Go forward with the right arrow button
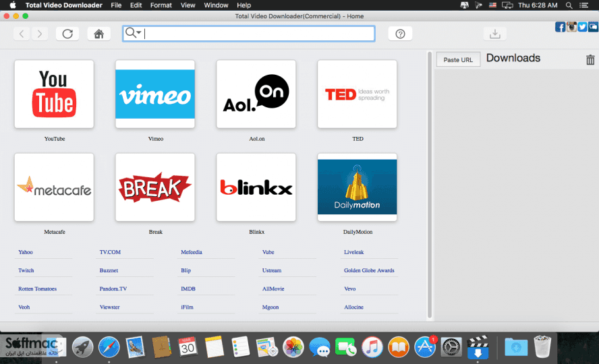 (40, 34)
